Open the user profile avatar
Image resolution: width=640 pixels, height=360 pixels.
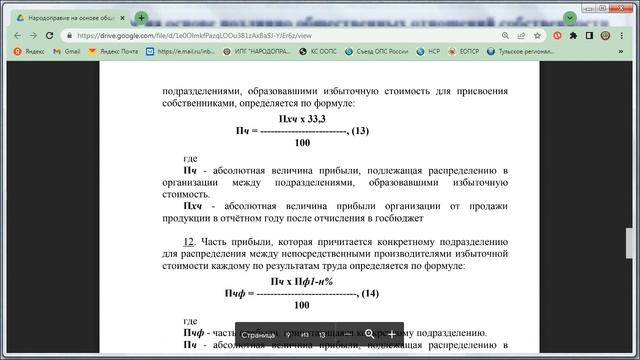(x=605, y=36)
